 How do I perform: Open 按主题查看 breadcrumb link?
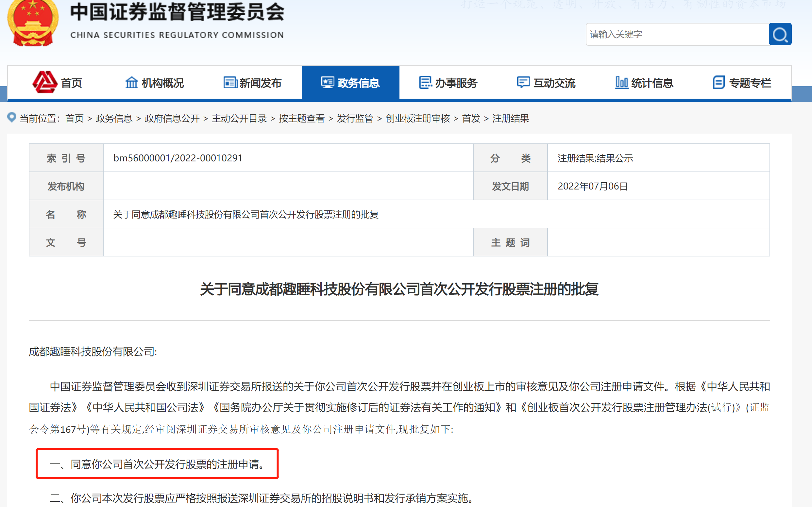click(302, 118)
